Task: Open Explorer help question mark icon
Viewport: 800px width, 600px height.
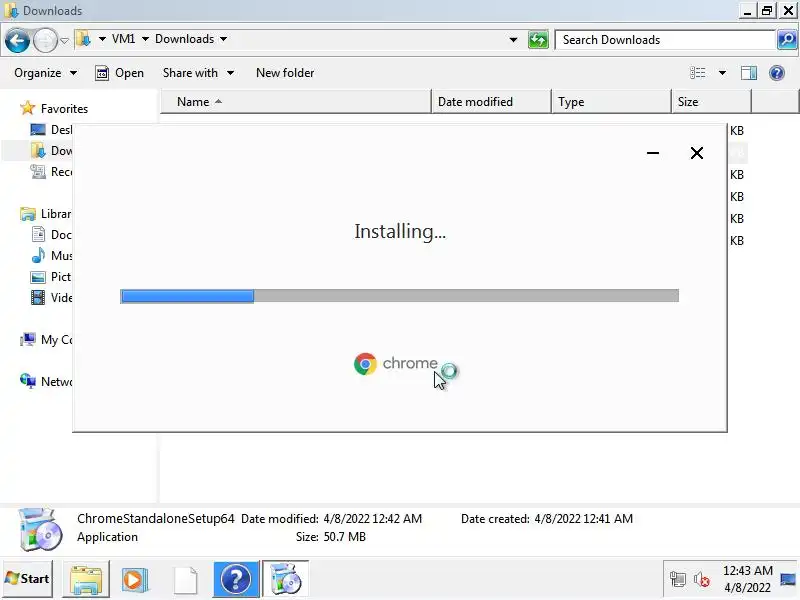Action: pyautogui.click(x=777, y=73)
